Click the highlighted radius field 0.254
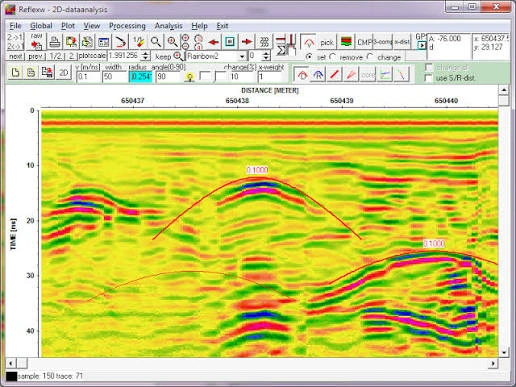Screen dimensions: 516x387 [141, 77]
